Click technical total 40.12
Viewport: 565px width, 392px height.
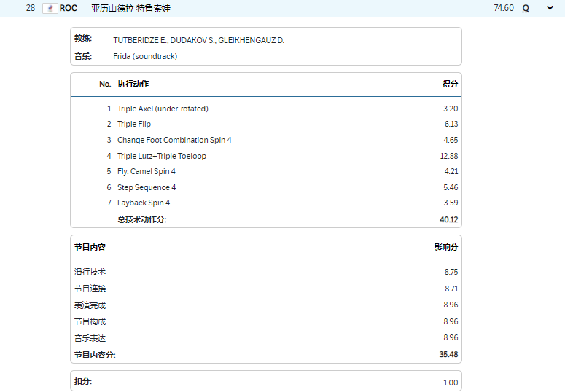(x=449, y=219)
